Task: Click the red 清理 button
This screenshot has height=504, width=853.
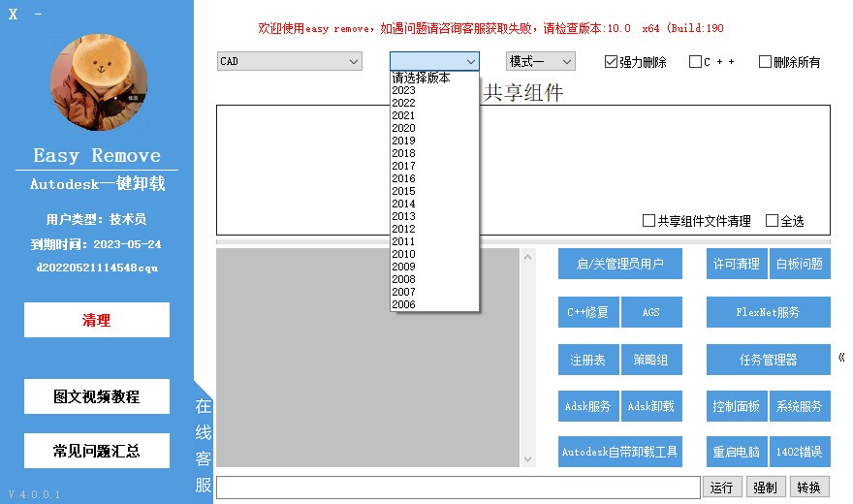Action: tap(97, 320)
